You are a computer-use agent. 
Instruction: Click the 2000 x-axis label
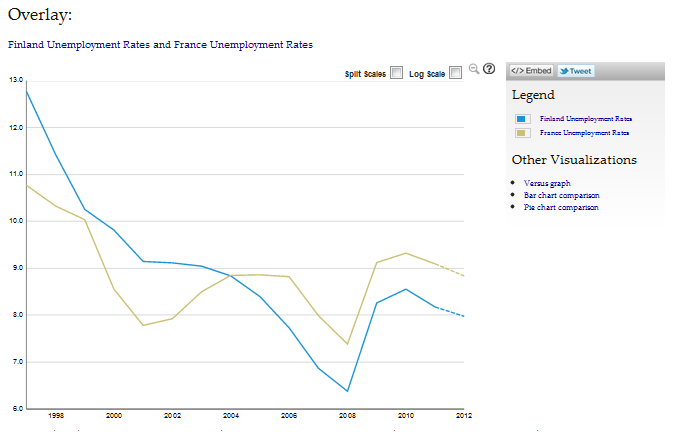[114, 416]
